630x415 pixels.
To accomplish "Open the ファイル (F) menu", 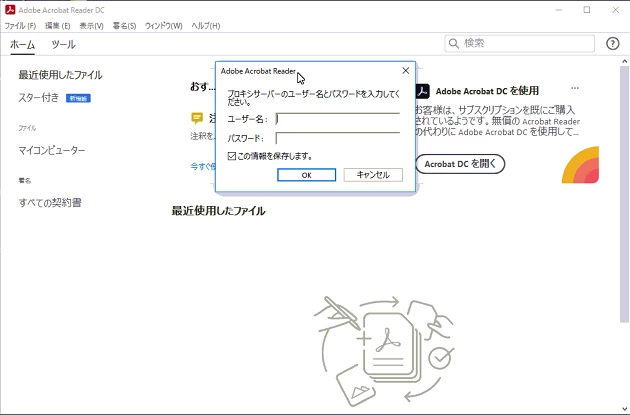I will [x=20, y=26].
